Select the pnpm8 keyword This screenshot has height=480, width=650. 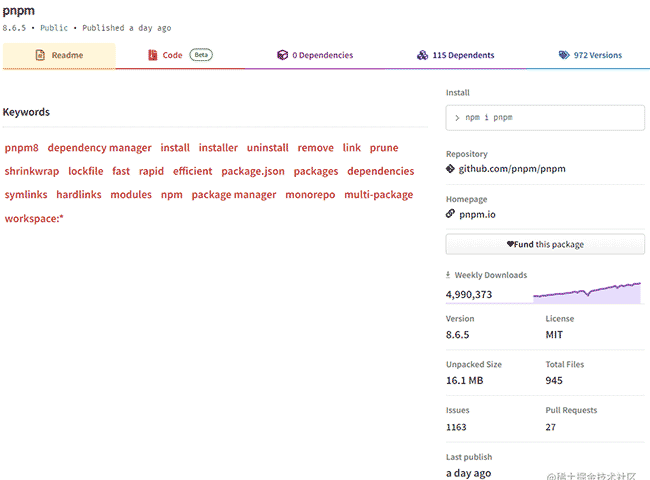pos(22,148)
